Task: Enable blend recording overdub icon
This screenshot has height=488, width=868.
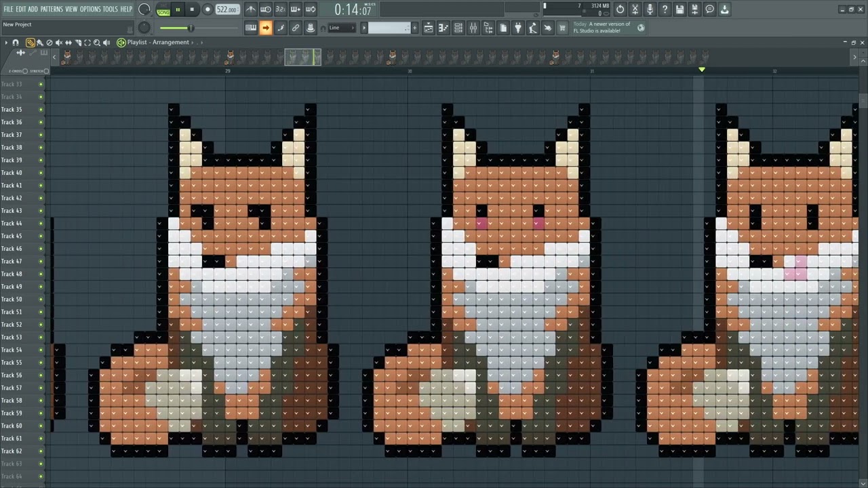Action: [296, 9]
